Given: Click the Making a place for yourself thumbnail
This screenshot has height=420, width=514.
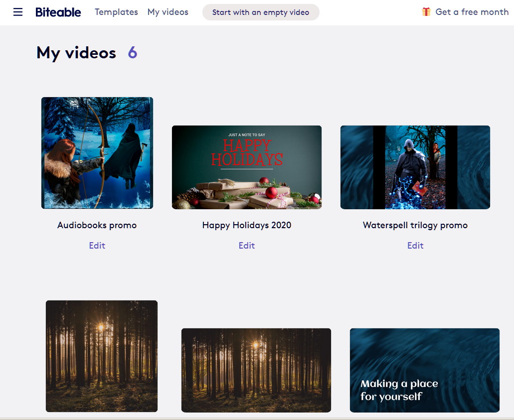Looking at the screenshot, I should (x=425, y=370).
